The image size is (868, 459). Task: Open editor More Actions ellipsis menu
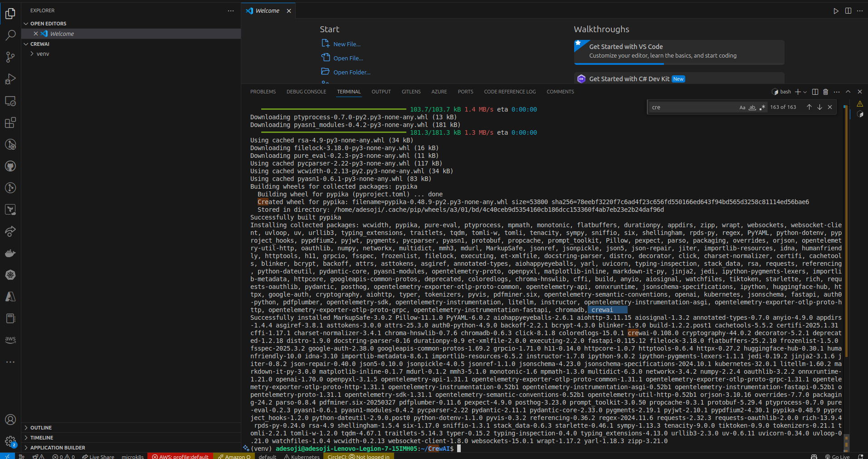click(x=860, y=11)
